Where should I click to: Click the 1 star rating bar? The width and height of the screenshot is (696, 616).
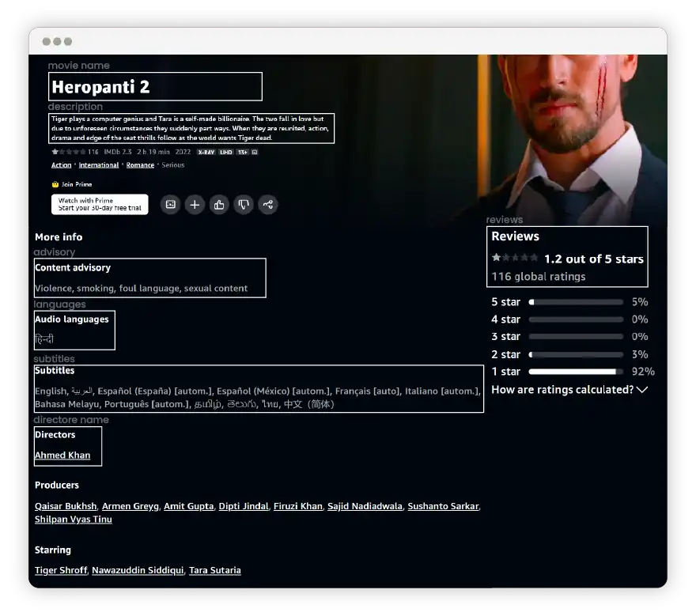576,372
